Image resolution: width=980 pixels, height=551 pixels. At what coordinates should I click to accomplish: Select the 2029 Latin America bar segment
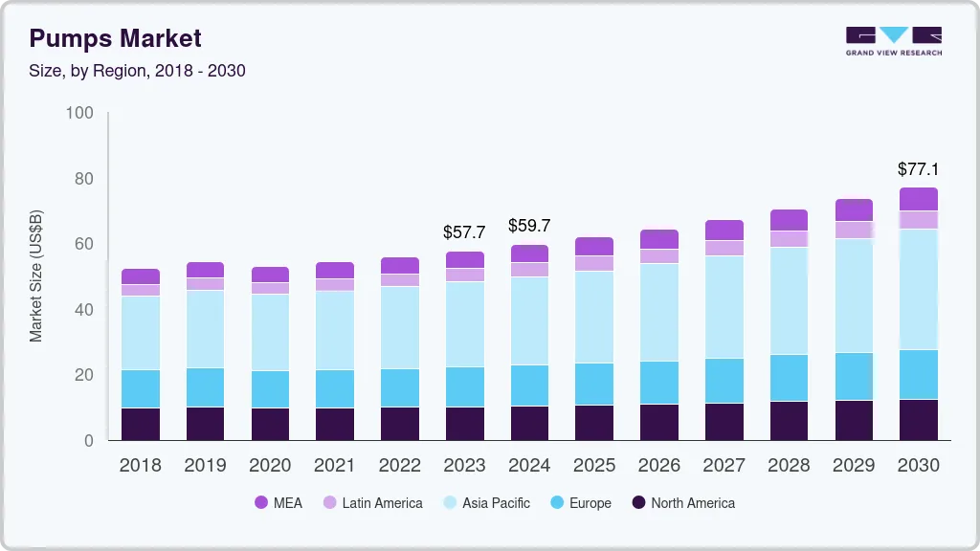tap(853, 230)
